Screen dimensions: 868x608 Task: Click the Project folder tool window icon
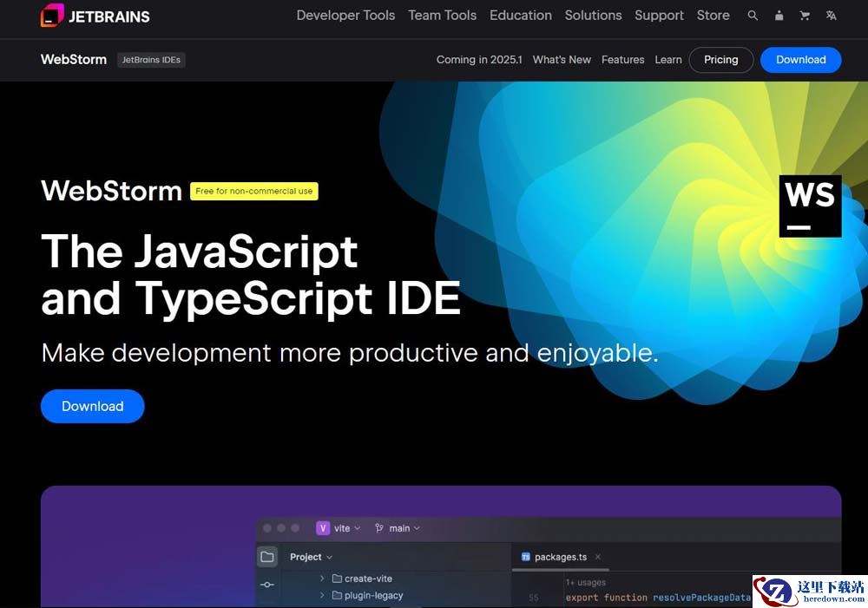click(267, 557)
